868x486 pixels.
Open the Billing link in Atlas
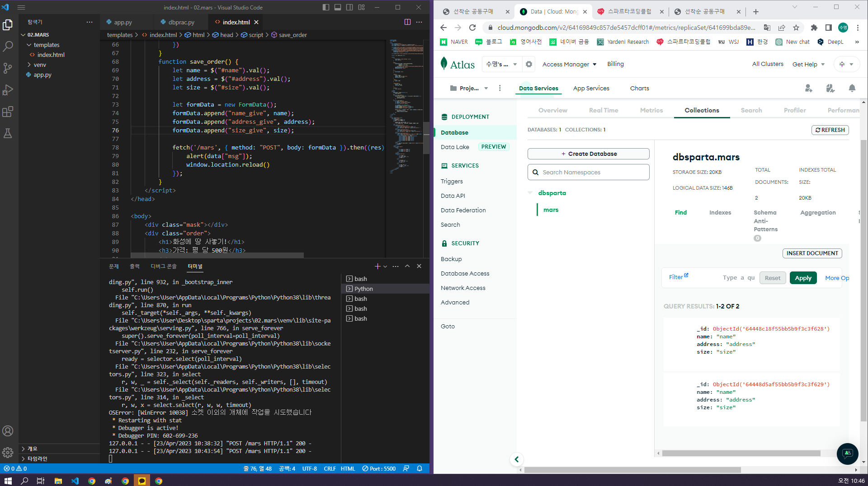click(615, 64)
